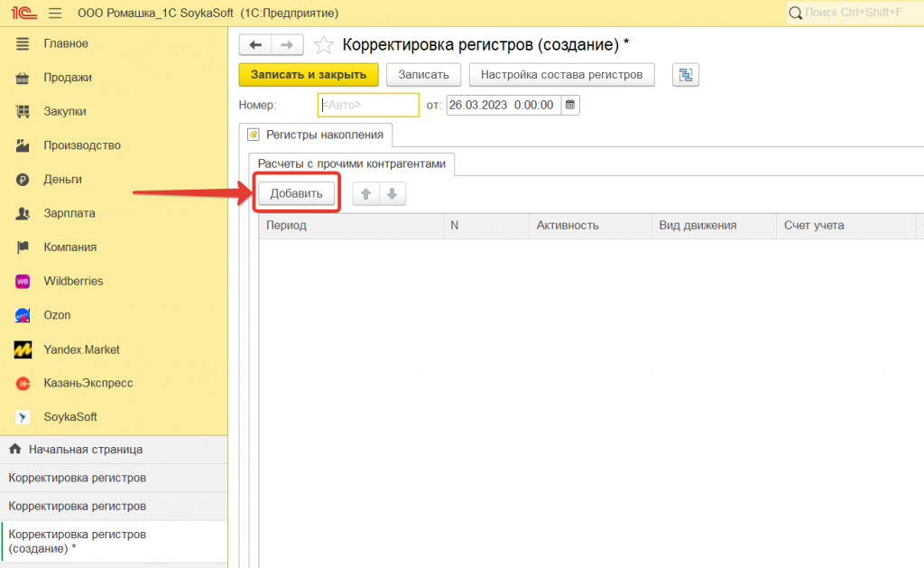The width and height of the screenshot is (924, 568).
Task: Open the calendar date picker icon
Action: point(569,105)
